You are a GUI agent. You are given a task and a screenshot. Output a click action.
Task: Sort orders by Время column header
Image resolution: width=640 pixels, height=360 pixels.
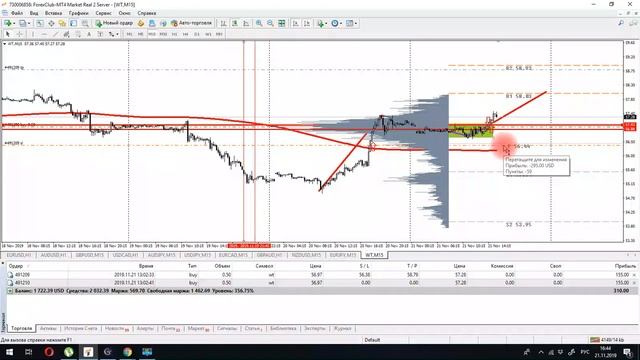click(146, 266)
